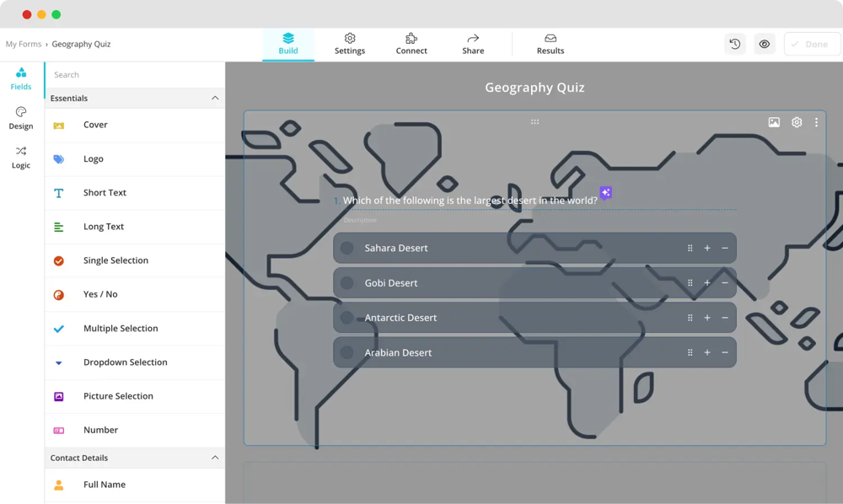The width and height of the screenshot is (843, 504).
Task: Open the Logic panel in sidebar
Action: point(21,157)
